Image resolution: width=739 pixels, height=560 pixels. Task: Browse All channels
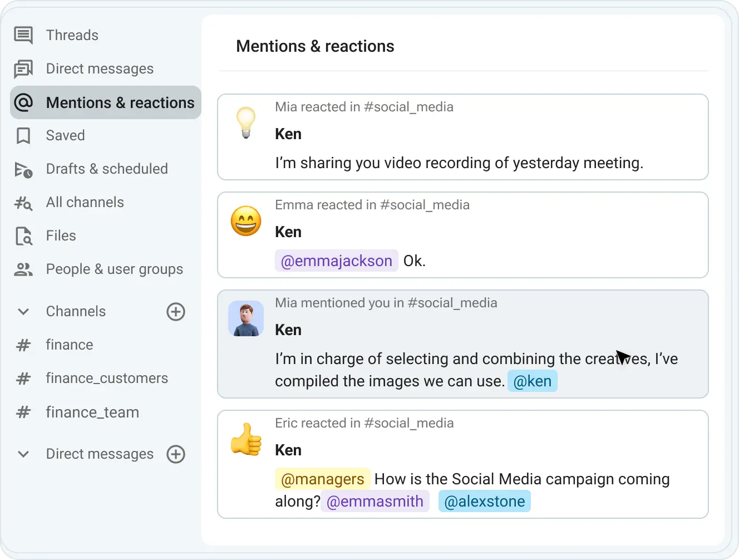tap(105, 202)
